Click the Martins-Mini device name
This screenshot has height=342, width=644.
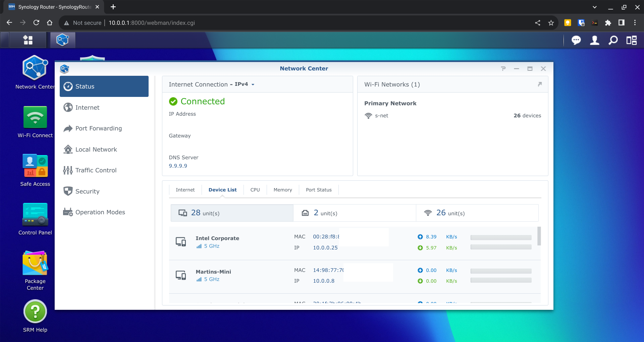[x=213, y=272]
